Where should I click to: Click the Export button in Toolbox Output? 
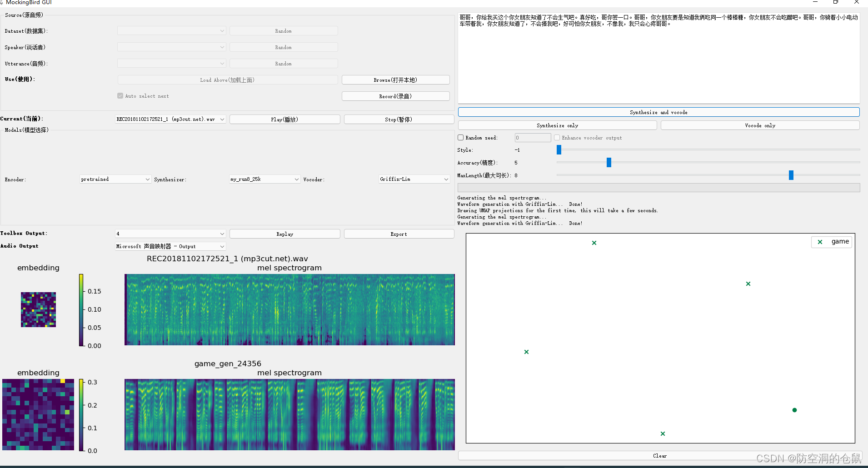tap(398, 234)
